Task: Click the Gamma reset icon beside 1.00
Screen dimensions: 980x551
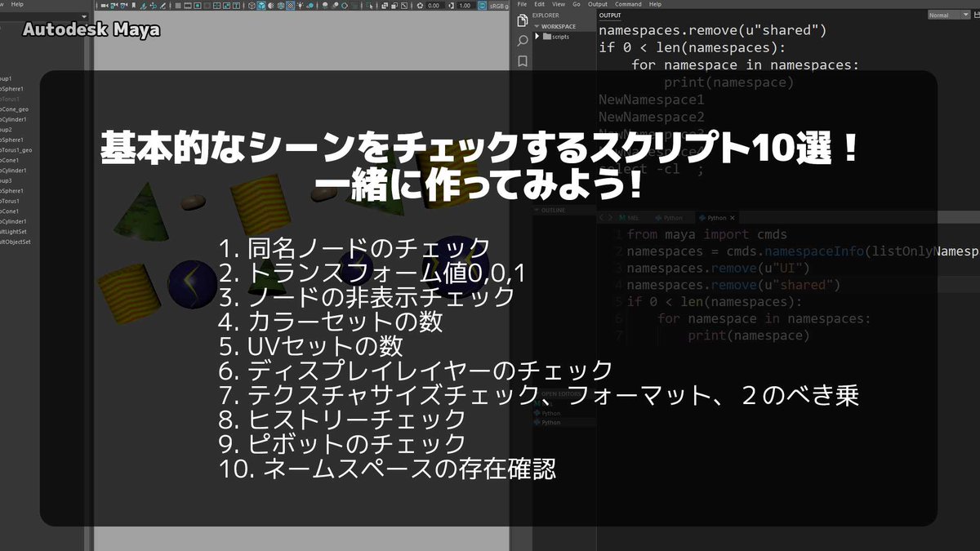Action: [x=451, y=6]
